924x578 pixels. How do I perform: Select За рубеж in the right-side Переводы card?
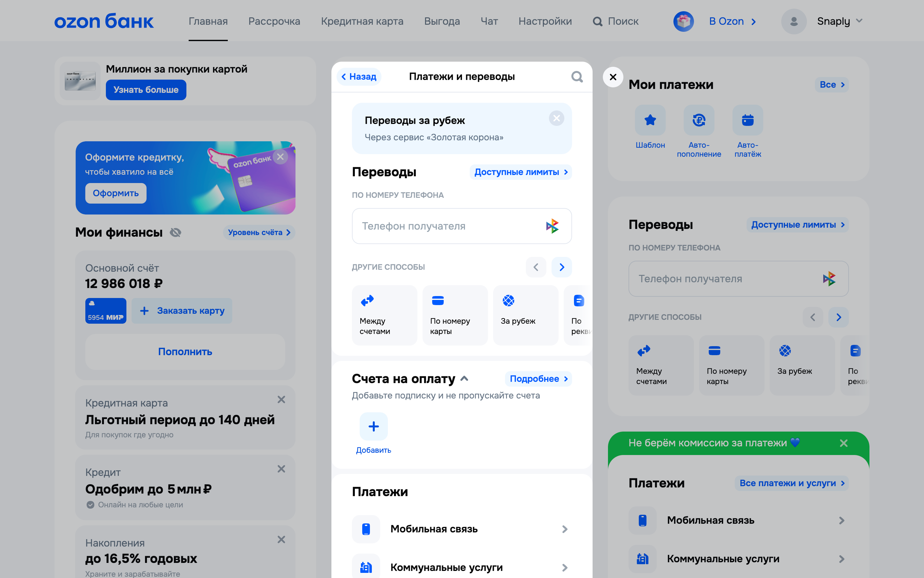click(802, 365)
